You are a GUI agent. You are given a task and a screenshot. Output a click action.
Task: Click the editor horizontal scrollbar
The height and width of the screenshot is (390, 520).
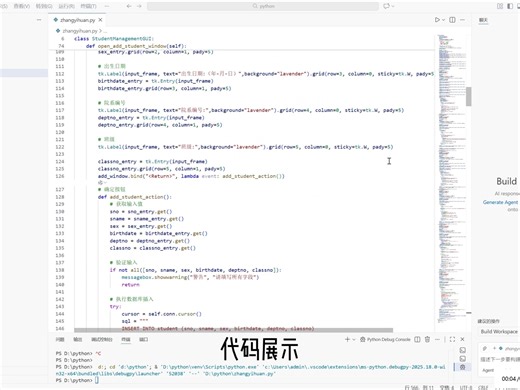pyautogui.click(x=233, y=330)
